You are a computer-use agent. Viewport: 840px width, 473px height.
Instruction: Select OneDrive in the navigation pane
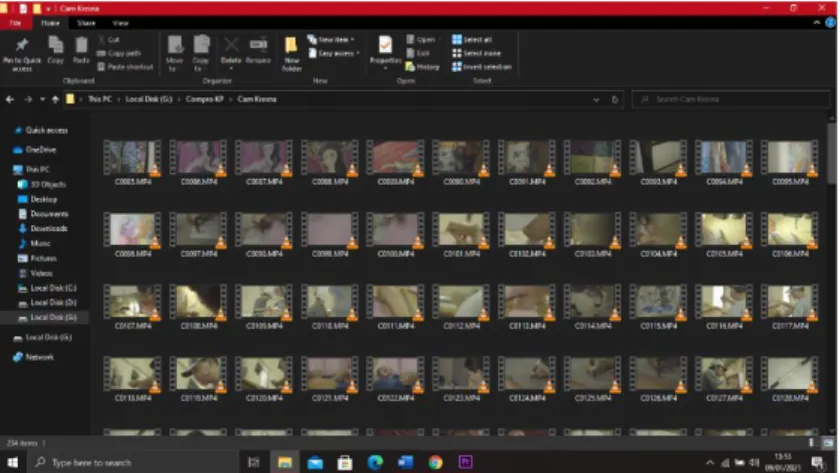pyautogui.click(x=35, y=149)
